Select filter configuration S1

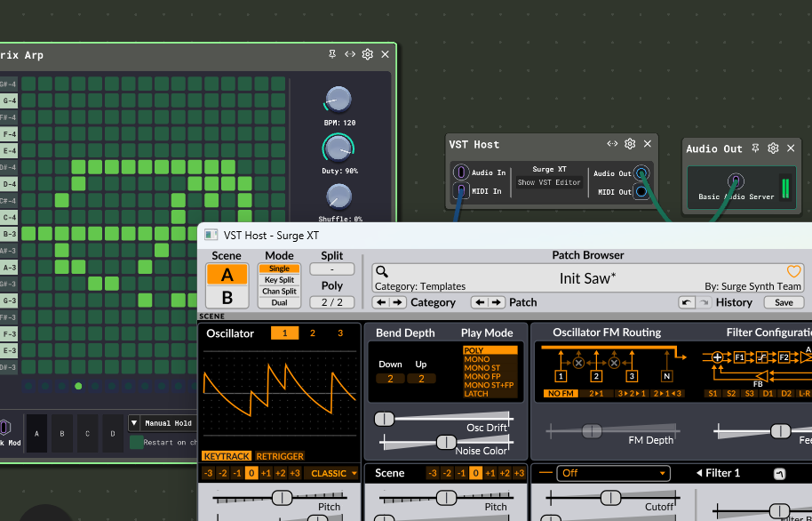tap(712, 394)
